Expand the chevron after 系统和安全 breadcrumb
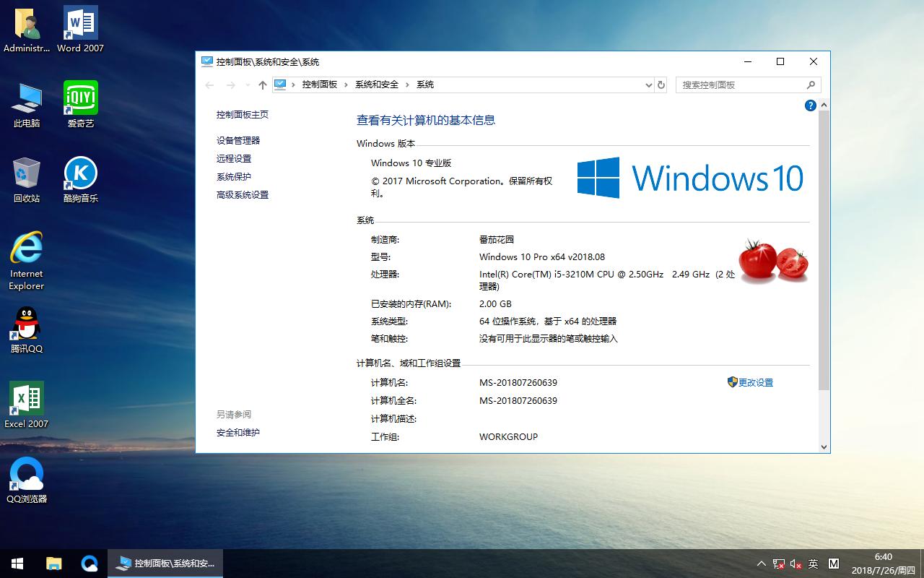 coord(408,85)
